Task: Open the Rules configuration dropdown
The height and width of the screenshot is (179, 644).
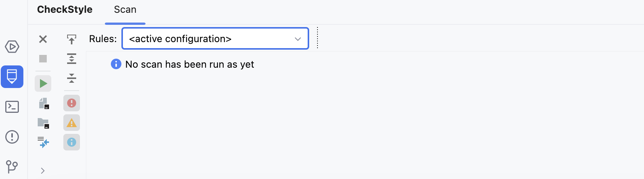Action: [x=215, y=38]
